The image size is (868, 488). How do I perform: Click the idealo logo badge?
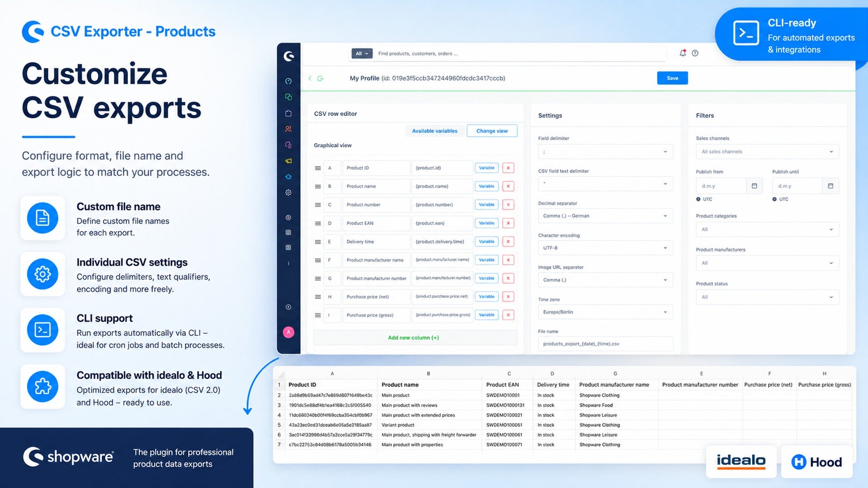pyautogui.click(x=741, y=461)
